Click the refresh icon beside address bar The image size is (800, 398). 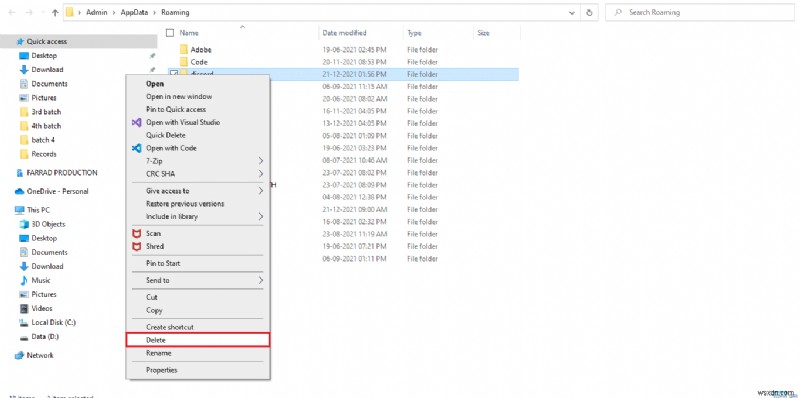coord(589,13)
